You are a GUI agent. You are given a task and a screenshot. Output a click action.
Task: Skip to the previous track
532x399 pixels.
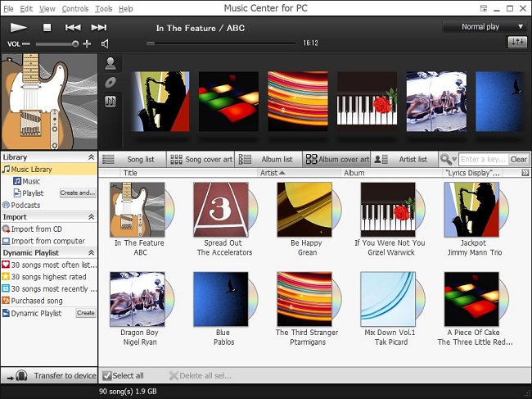[73, 28]
